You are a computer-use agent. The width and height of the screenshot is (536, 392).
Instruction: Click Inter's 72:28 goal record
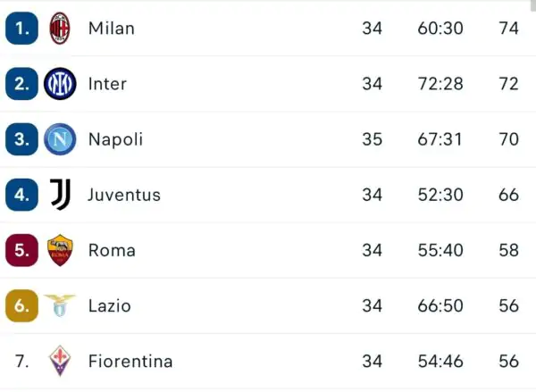click(440, 84)
